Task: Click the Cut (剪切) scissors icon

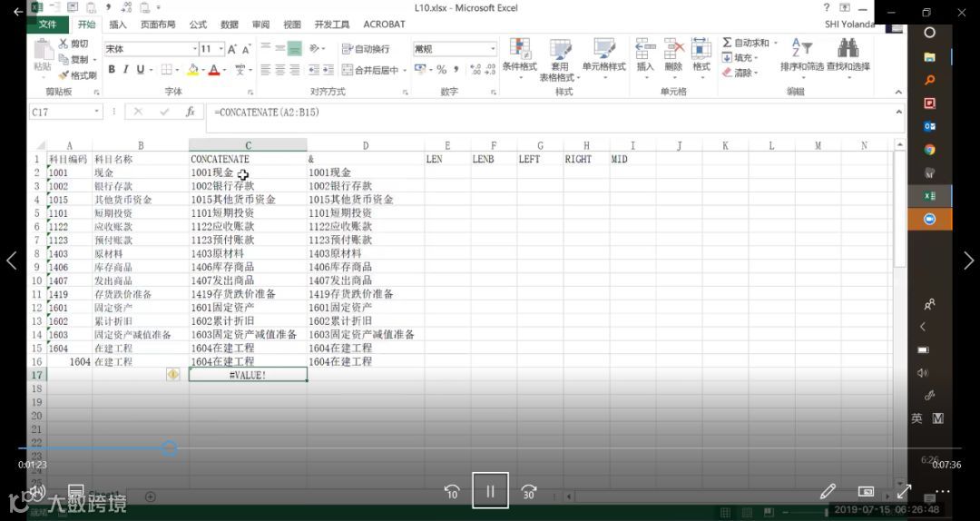Action: (x=64, y=44)
